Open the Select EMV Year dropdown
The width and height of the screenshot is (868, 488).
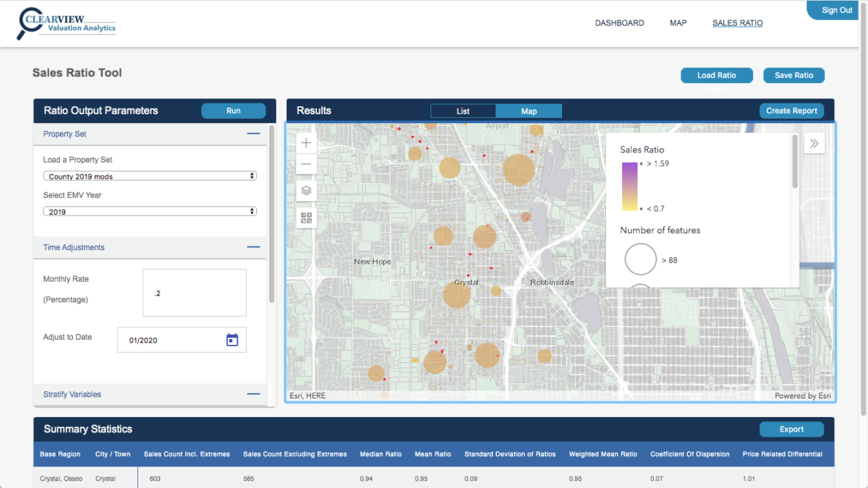pos(150,210)
